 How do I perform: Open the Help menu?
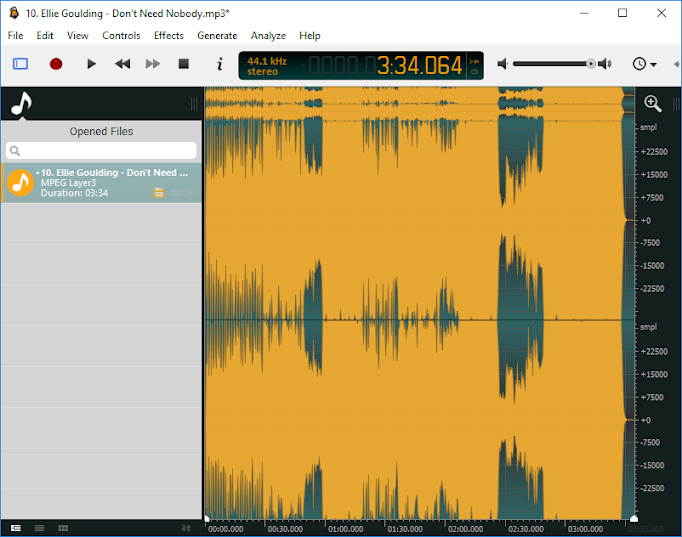click(310, 36)
